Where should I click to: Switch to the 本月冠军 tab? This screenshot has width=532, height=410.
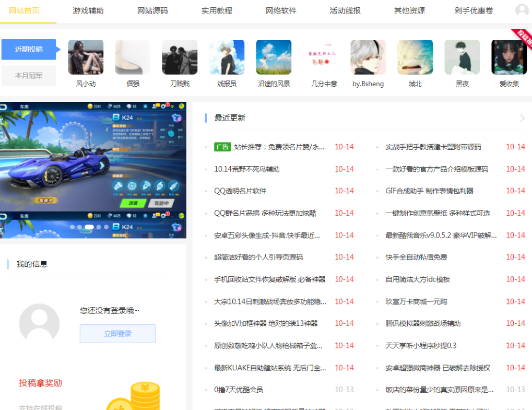29,75
